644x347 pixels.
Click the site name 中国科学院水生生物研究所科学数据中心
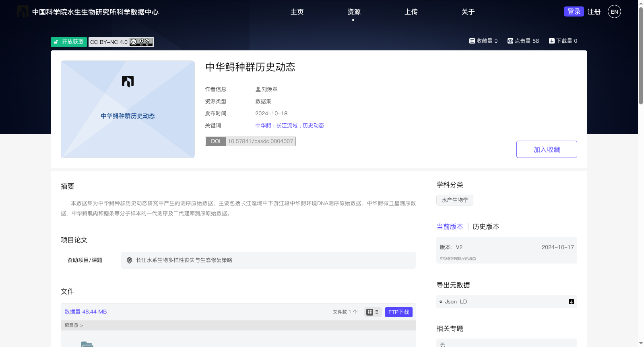tap(95, 12)
